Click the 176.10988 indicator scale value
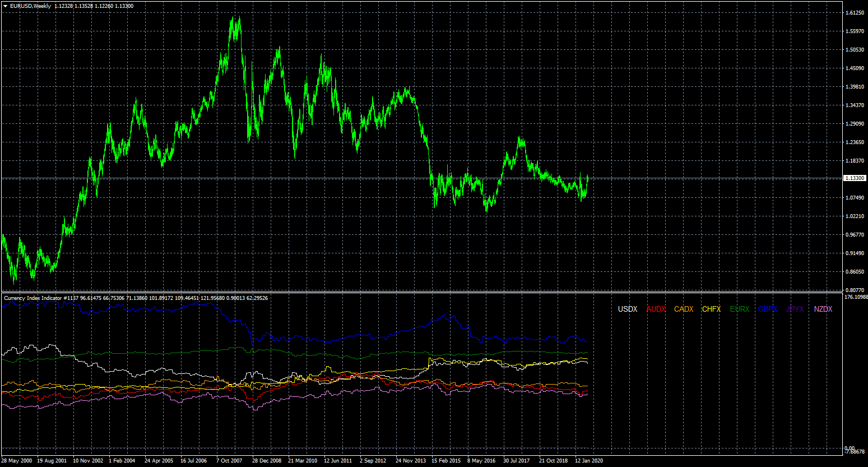Image resolution: width=868 pixels, height=467 pixels. (856, 297)
